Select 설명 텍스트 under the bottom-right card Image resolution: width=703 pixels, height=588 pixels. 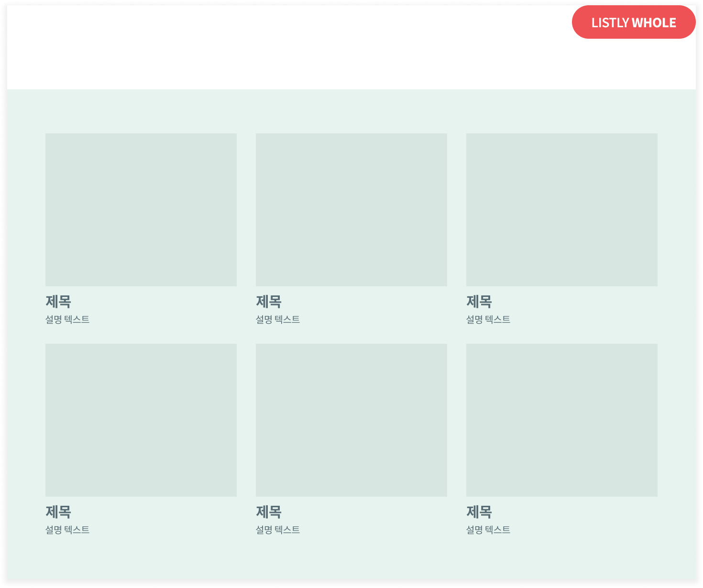(x=488, y=530)
